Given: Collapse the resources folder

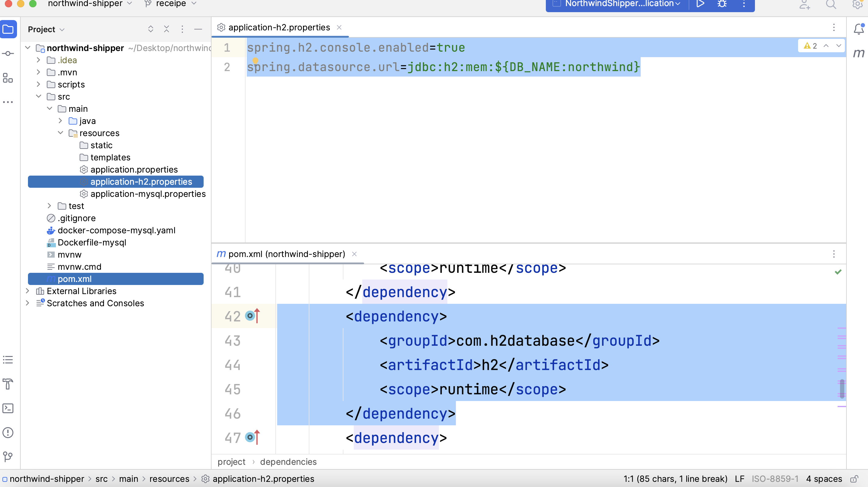Looking at the screenshot, I should point(60,133).
